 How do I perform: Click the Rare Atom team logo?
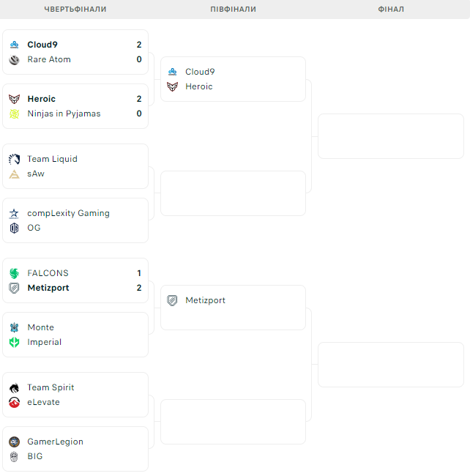[14, 59]
